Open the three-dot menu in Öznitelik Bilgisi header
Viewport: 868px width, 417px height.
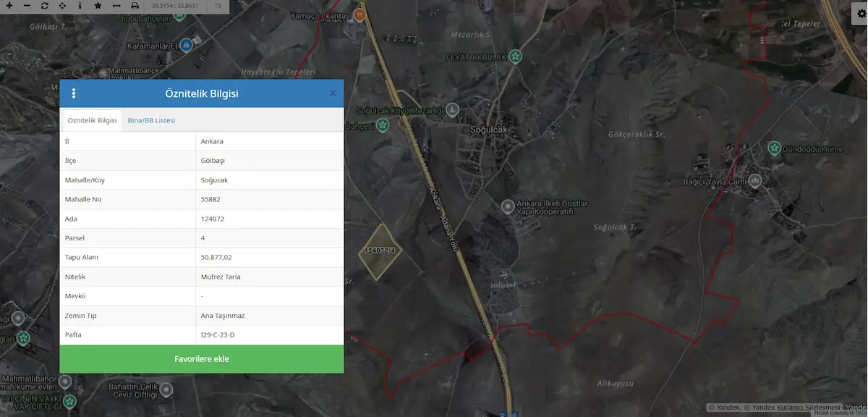click(x=74, y=93)
